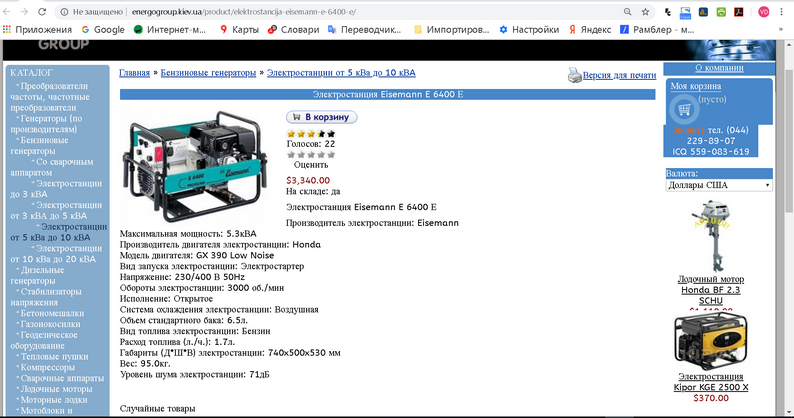This screenshot has width=794, height=418.
Task: Open the Бетономешалки catalog item
Action: pyautogui.click(x=52, y=314)
